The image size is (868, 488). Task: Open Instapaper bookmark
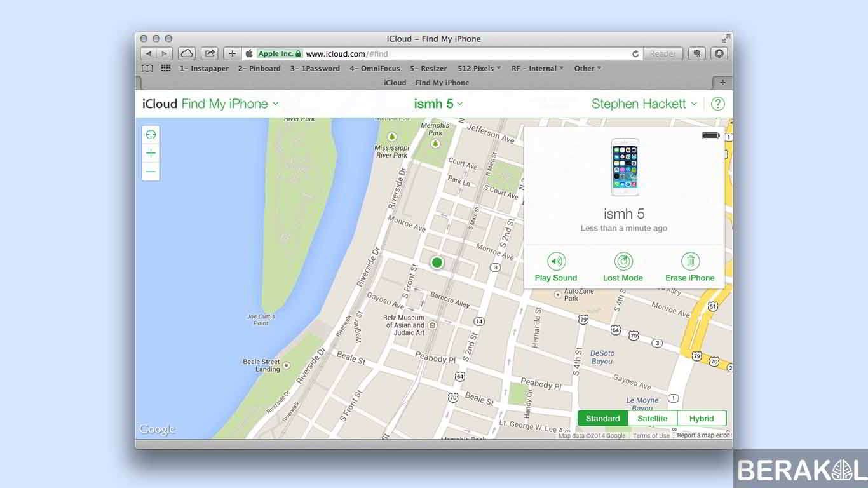click(x=204, y=69)
